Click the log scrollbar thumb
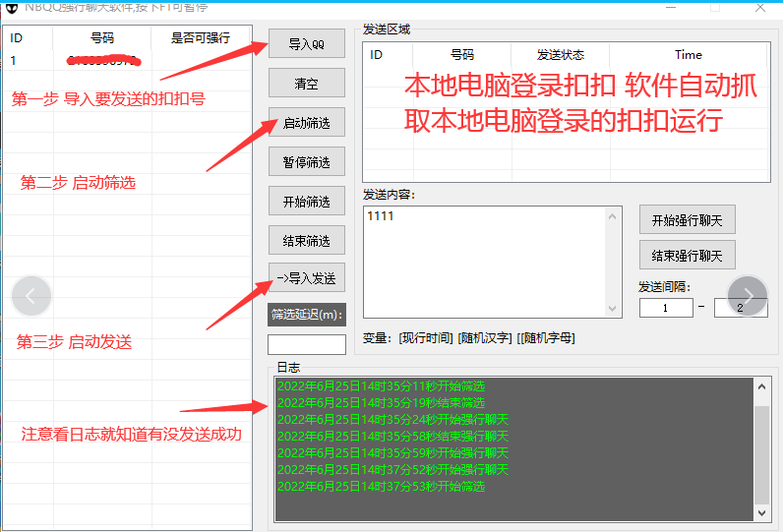The height and width of the screenshot is (532, 783). coord(761,454)
